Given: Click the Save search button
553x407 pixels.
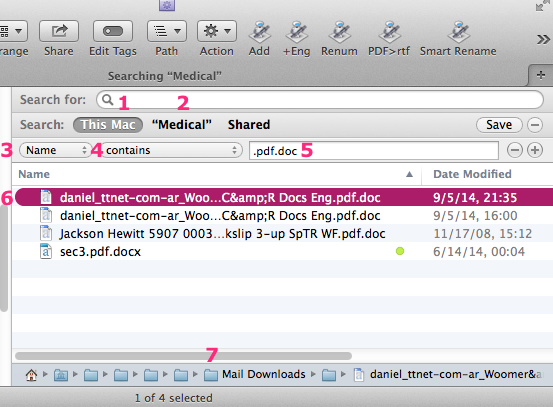Looking at the screenshot, I should point(499,125).
